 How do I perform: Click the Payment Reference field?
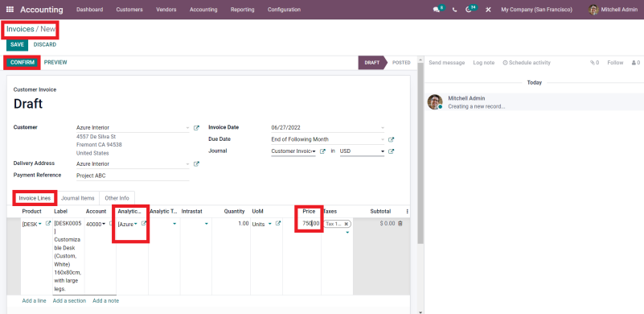click(x=133, y=176)
